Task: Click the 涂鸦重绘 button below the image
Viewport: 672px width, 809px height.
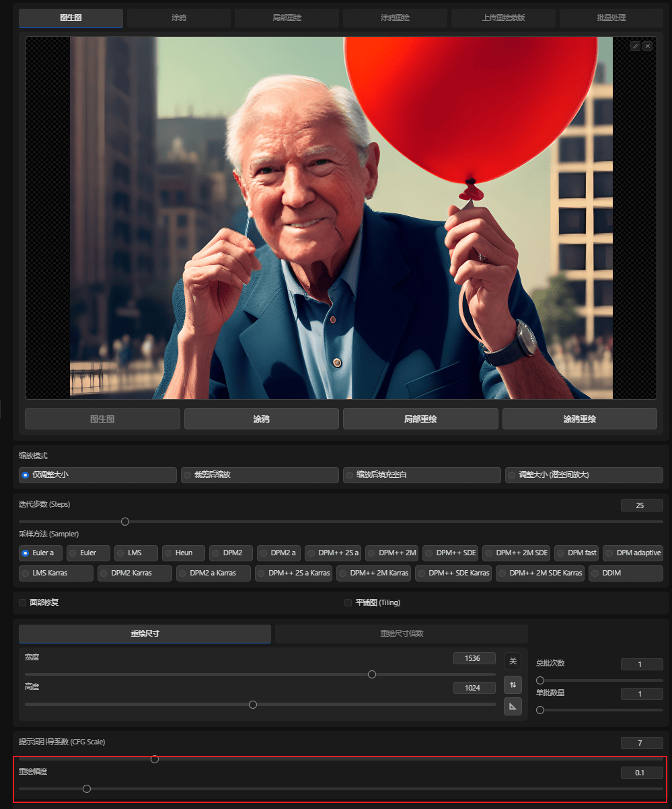Action: 579,419
